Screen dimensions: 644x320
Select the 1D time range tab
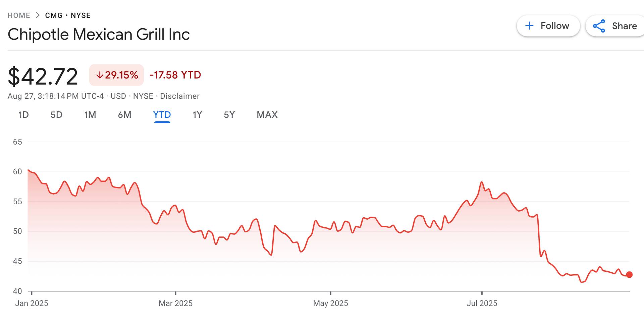pyautogui.click(x=23, y=115)
